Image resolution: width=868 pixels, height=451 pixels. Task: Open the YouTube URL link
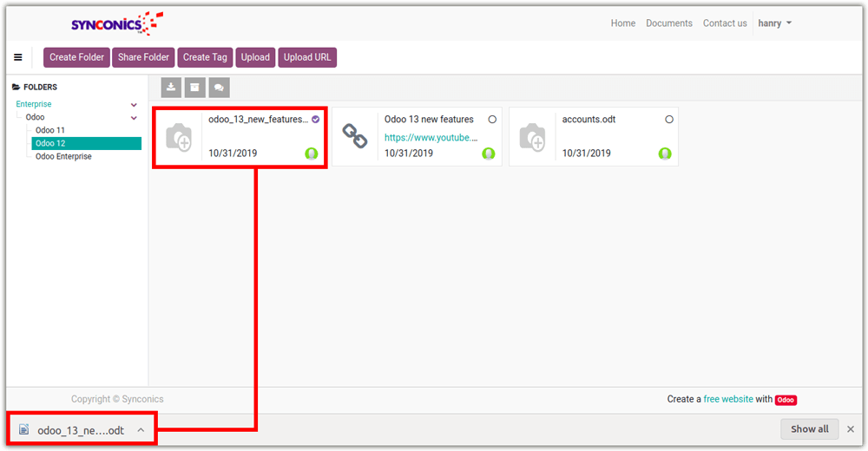[x=431, y=137]
